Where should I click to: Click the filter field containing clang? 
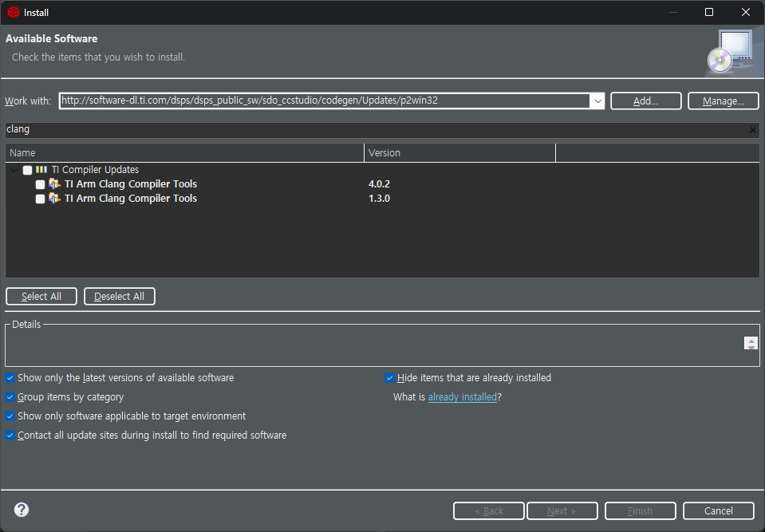(376, 130)
